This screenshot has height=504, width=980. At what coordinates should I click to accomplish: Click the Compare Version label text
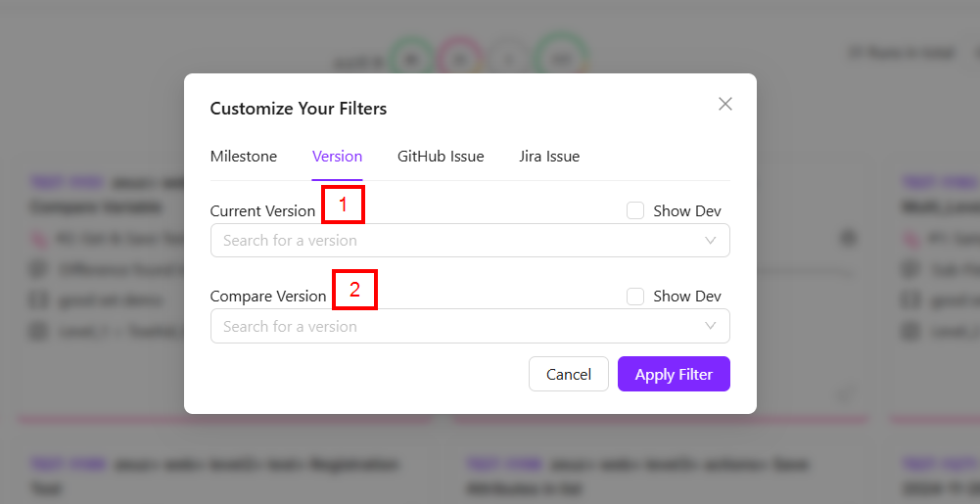coord(268,297)
